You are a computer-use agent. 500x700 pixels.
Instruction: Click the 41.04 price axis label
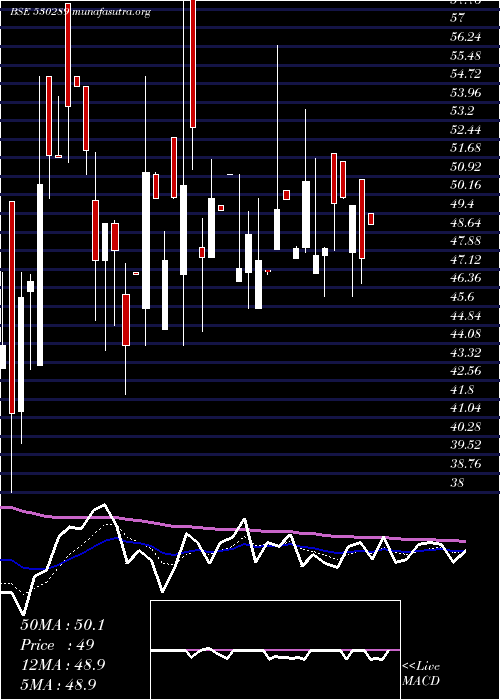(x=465, y=408)
